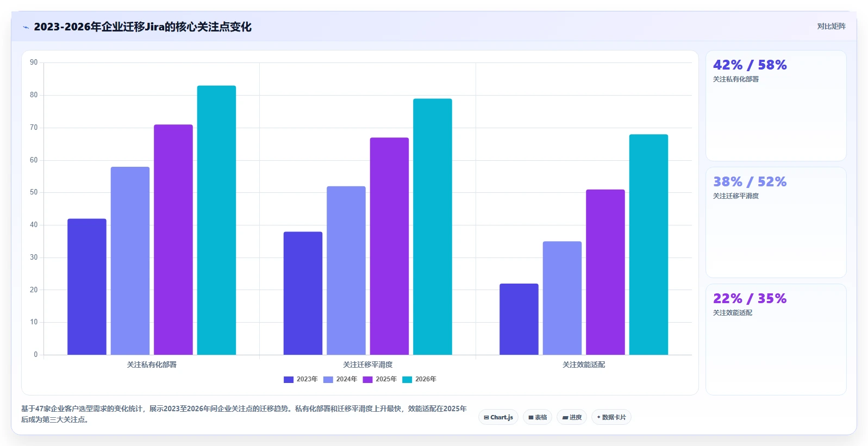
Task: Click the description paragraph starting 基于47家企业
Action: pos(244,414)
